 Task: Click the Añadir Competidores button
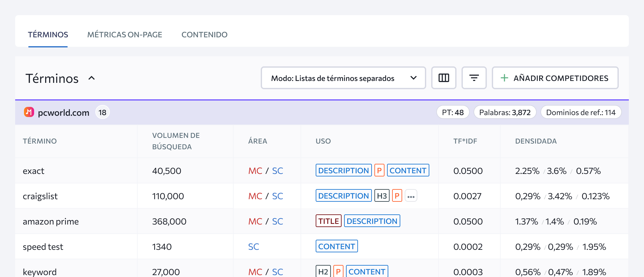point(555,78)
